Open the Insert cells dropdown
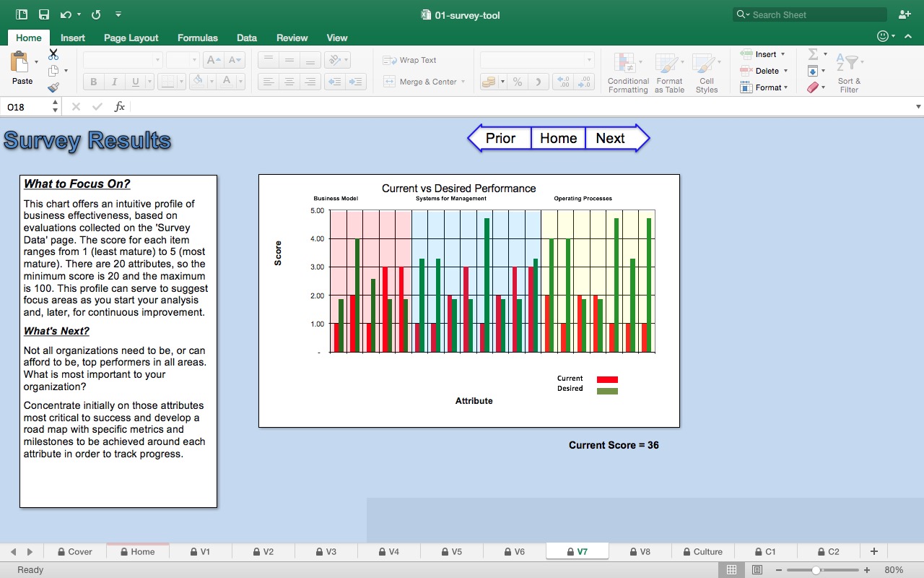This screenshot has height=578, width=924. [x=763, y=53]
